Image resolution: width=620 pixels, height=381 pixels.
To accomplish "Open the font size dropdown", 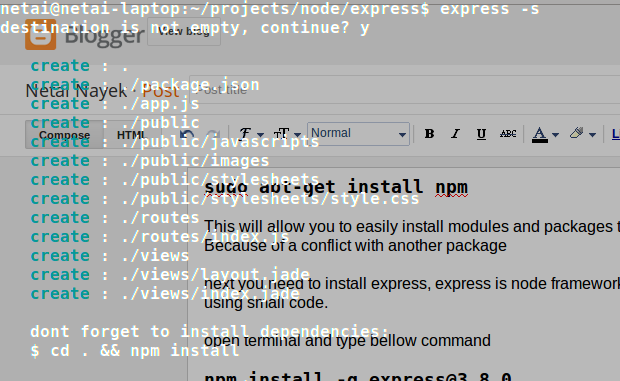I will tap(287, 134).
